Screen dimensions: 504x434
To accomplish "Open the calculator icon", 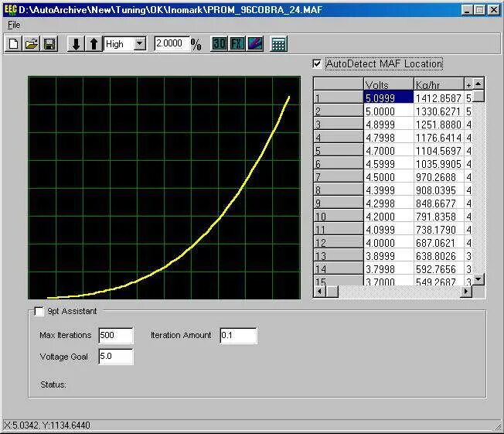I will 278,44.
